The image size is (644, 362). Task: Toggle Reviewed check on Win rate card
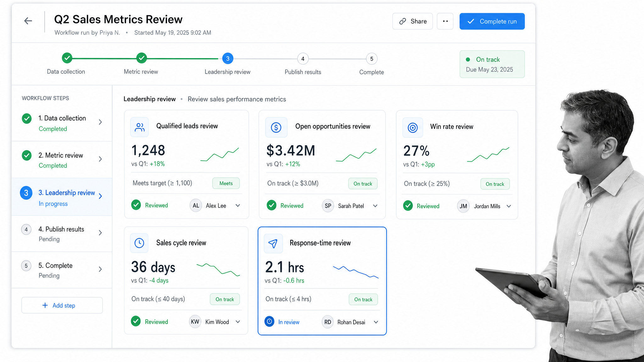408,206
